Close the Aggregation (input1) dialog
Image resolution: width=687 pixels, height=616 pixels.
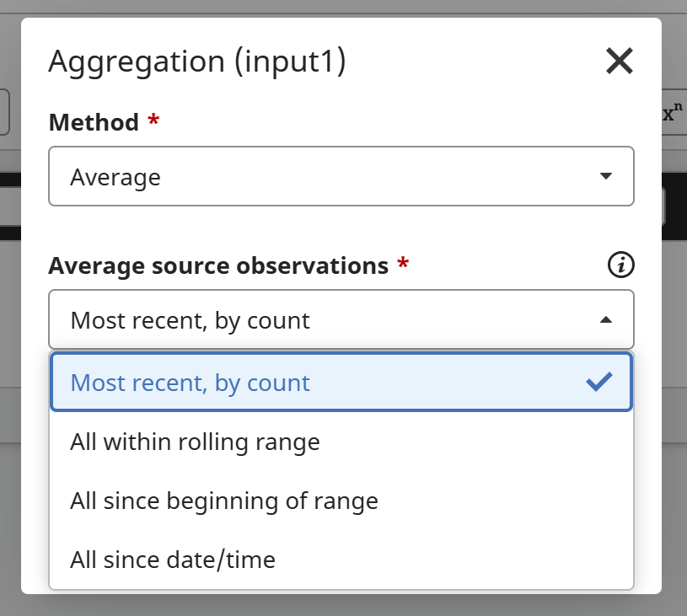pyautogui.click(x=619, y=61)
